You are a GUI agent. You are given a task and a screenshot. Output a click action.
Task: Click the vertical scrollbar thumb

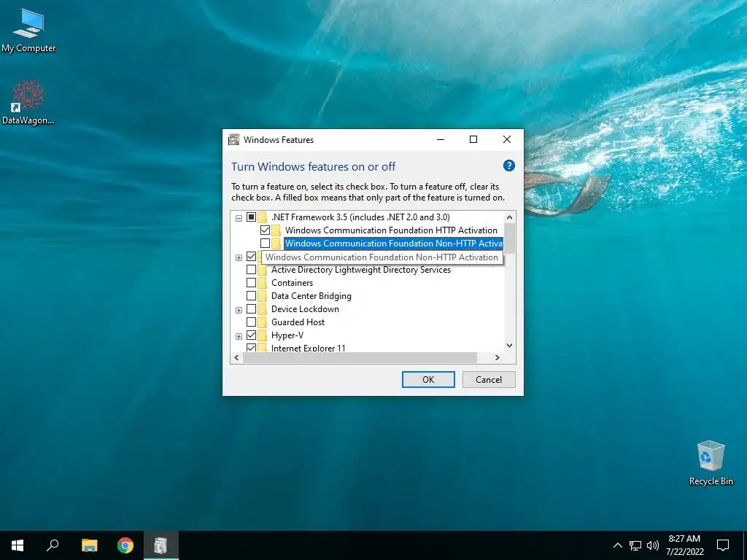[509, 238]
